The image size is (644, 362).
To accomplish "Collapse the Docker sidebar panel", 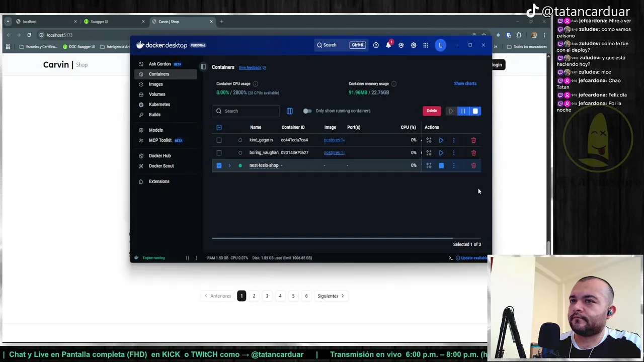I will click(x=203, y=67).
